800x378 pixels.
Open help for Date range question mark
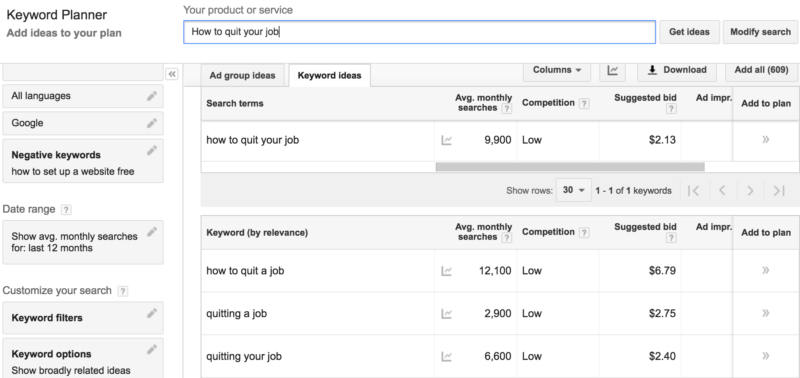(66, 209)
